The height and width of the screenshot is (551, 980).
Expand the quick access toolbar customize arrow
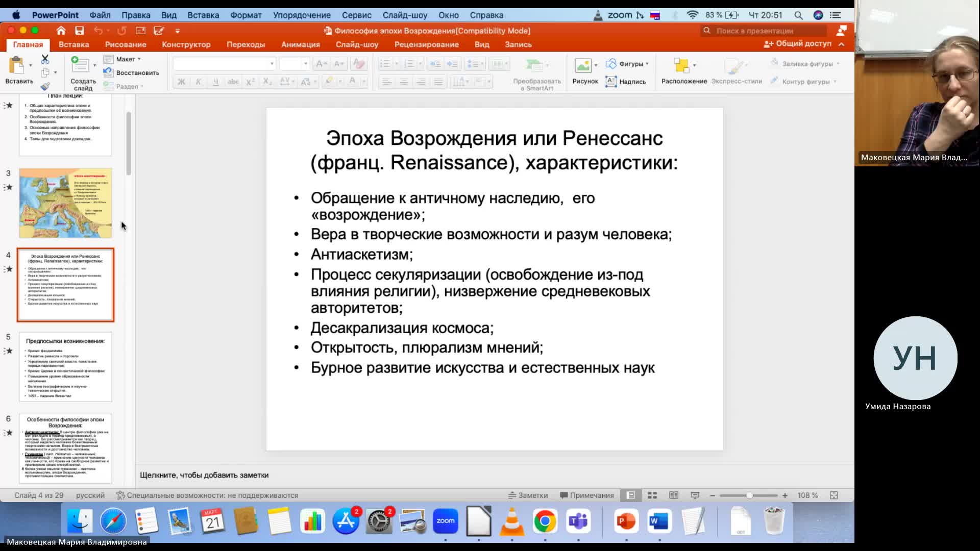tap(177, 31)
